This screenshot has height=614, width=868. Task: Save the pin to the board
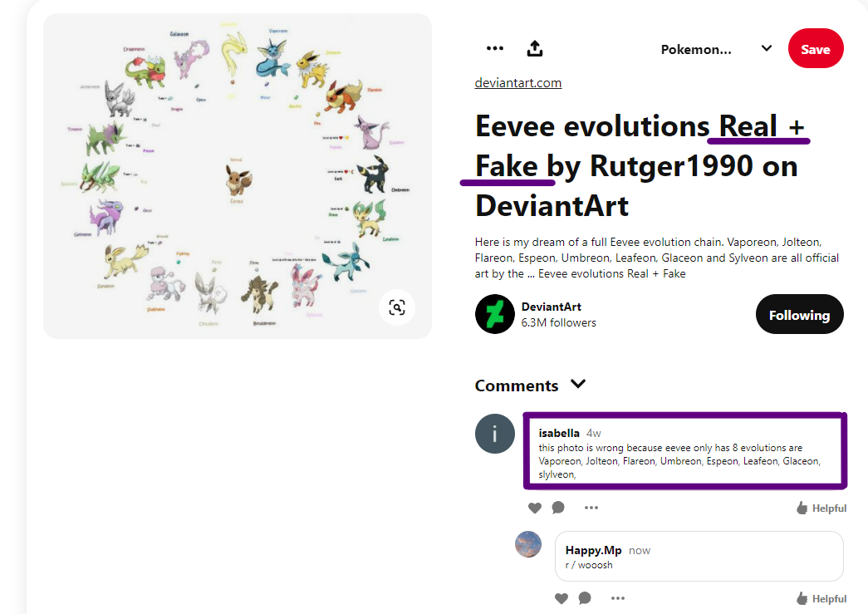click(815, 48)
